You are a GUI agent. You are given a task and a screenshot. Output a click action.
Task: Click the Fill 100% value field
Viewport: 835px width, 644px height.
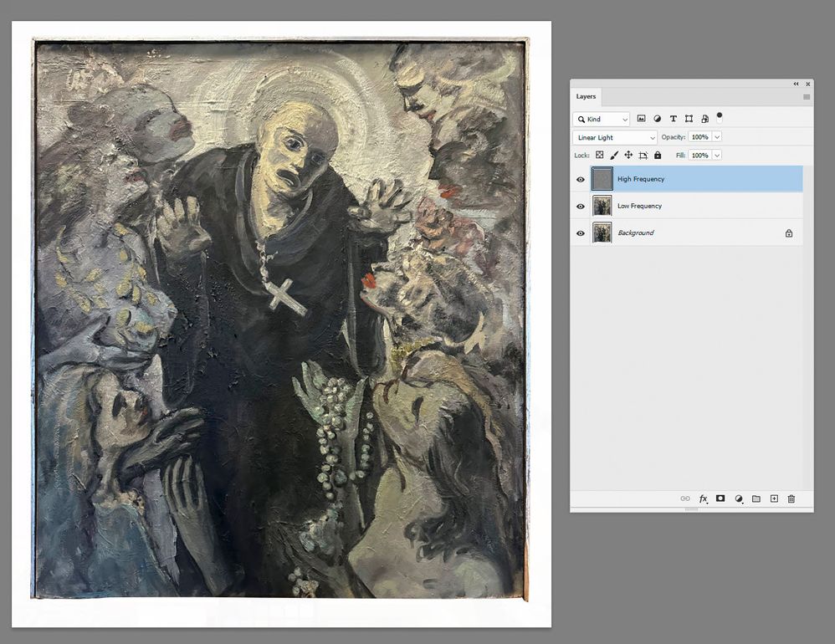699,156
